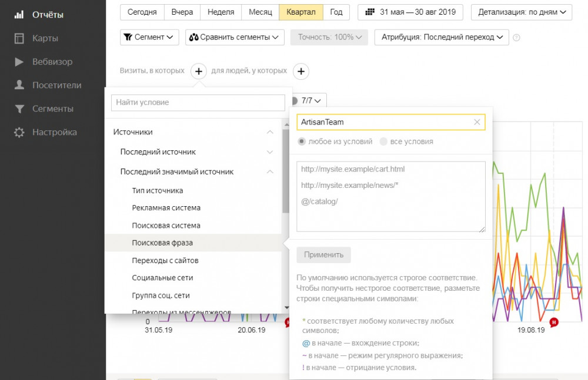Collapse the 'Источники' section
The image size is (588, 380).
tap(270, 132)
